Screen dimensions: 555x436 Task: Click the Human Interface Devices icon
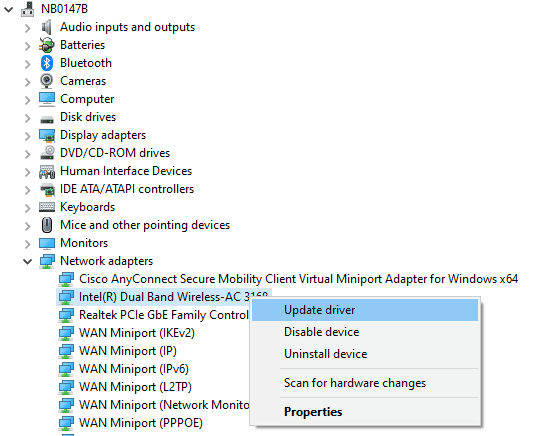point(47,171)
